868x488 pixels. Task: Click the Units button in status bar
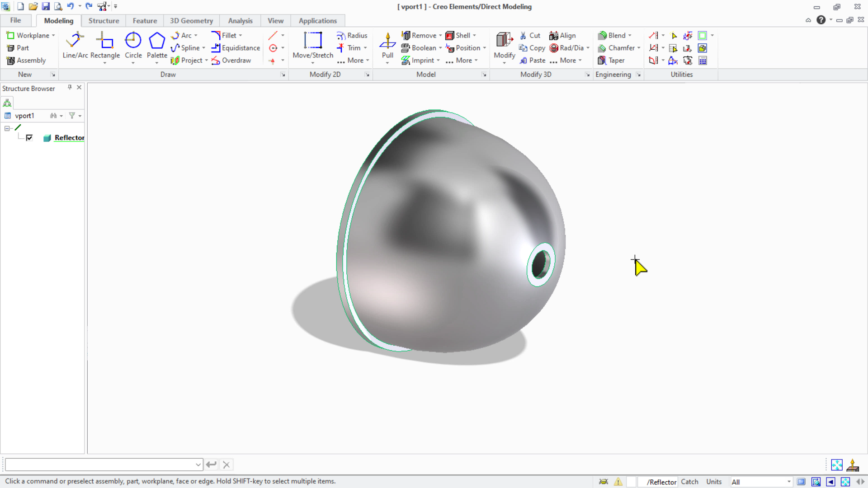point(714,482)
